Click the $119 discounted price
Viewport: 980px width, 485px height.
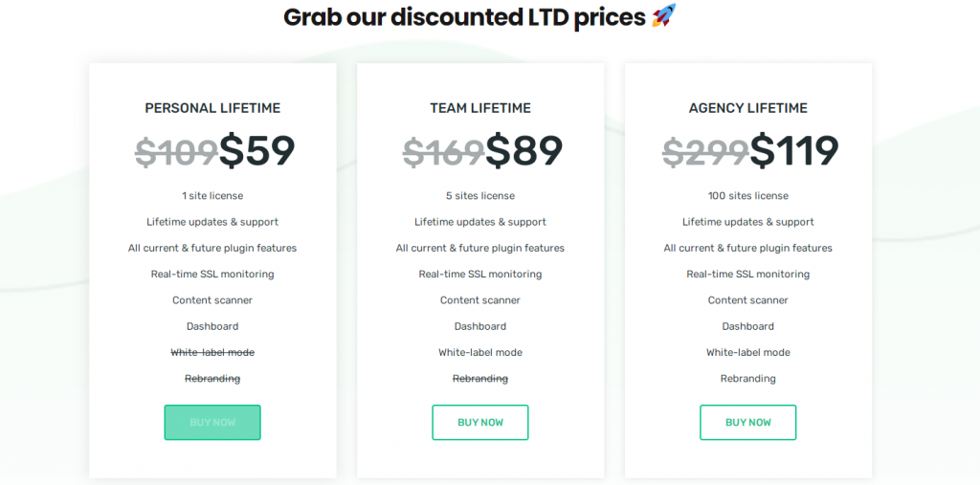tap(794, 150)
